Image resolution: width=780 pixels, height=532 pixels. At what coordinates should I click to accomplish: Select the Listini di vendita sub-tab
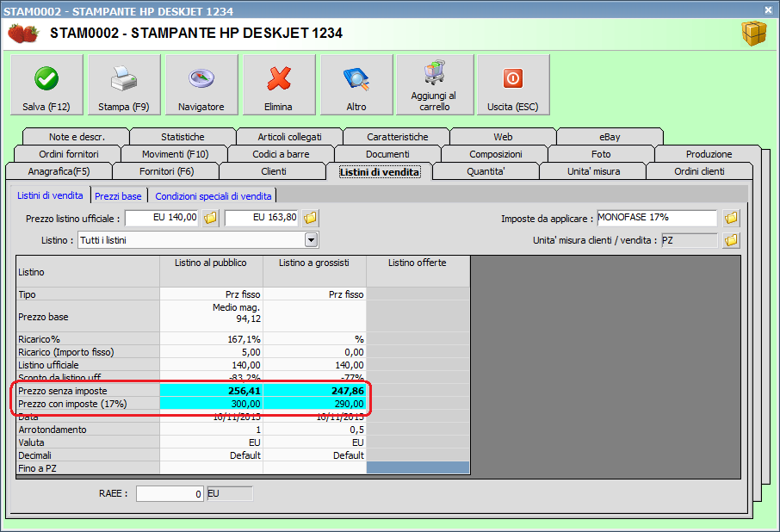point(50,195)
